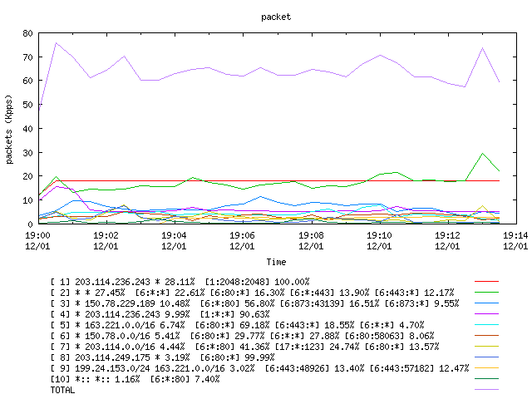Click the green legend line sample for entry 2

486,292
